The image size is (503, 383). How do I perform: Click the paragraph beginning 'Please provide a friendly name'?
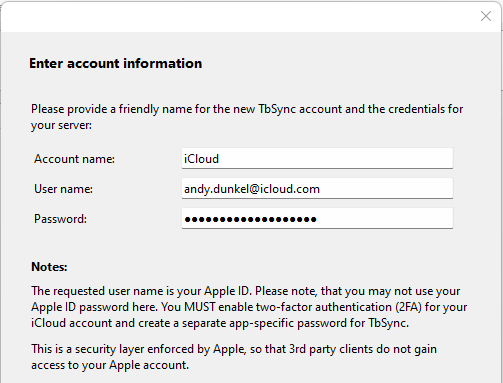(x=247, y=117)
